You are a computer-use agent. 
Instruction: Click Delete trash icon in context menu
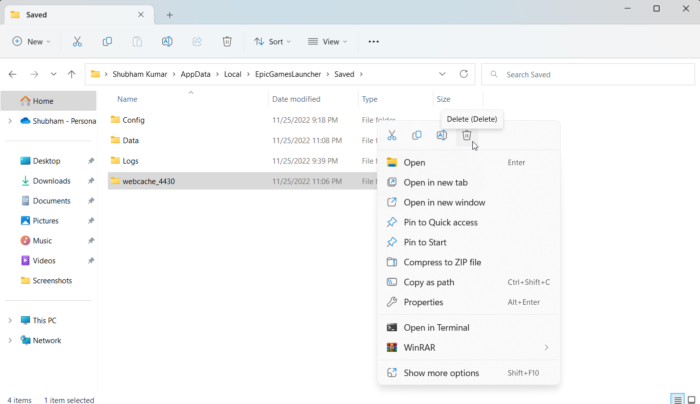click(467, 135)
